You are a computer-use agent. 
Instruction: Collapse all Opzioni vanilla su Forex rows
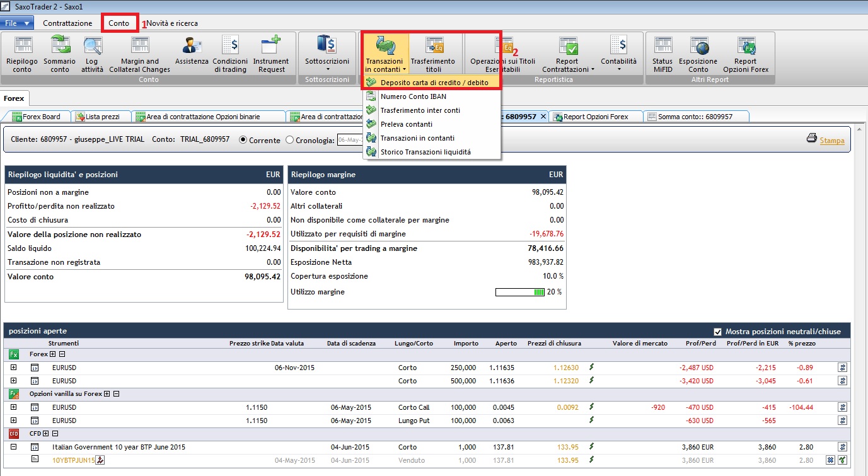[x=117, y=393]
